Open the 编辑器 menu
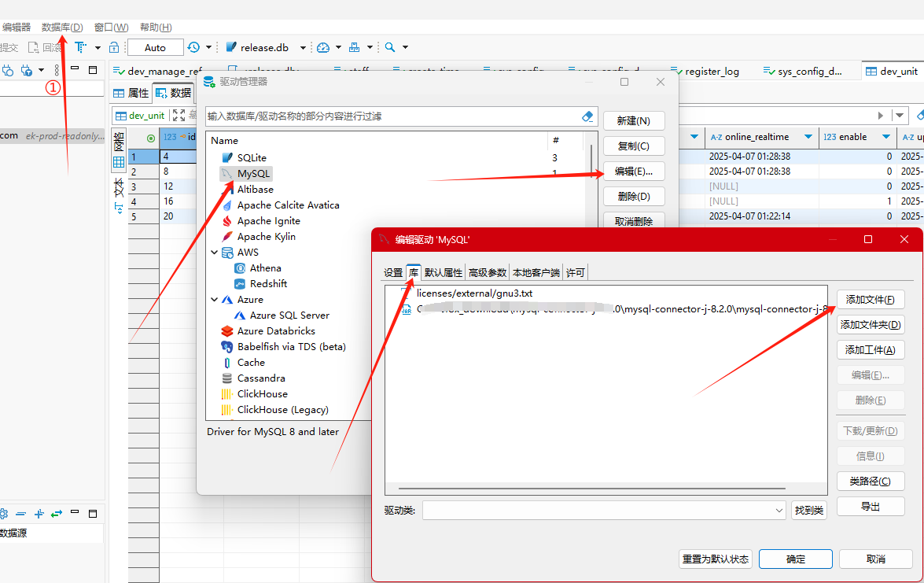924x583 pixels. point(16,27)
